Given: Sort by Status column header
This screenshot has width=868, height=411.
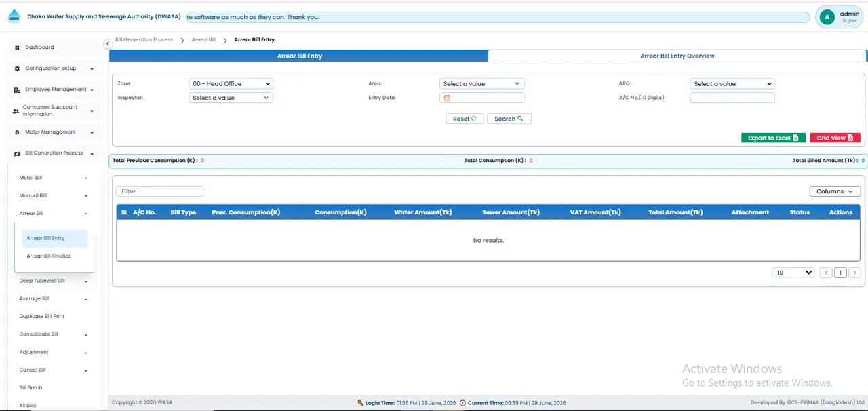Looking at the screenshot, I should pos(800,212).
